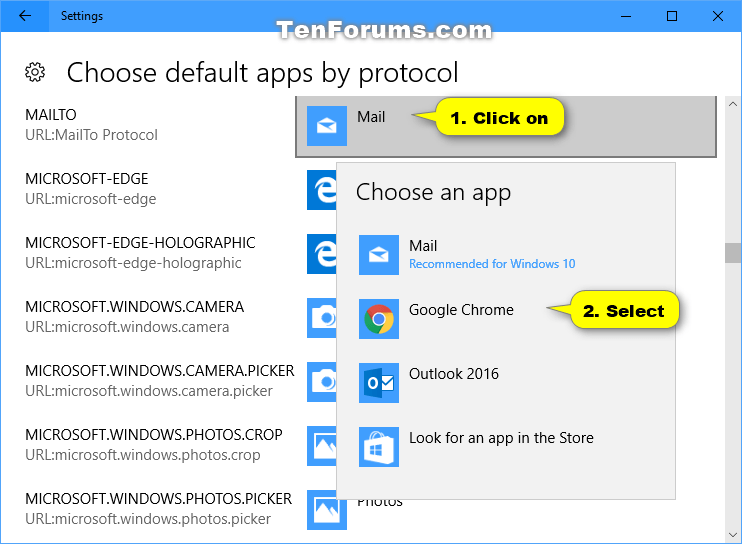Click the Store bag icon in popup
Image resolution: width=742 pixels, height=544 pixels.
[x=379, y=447]
